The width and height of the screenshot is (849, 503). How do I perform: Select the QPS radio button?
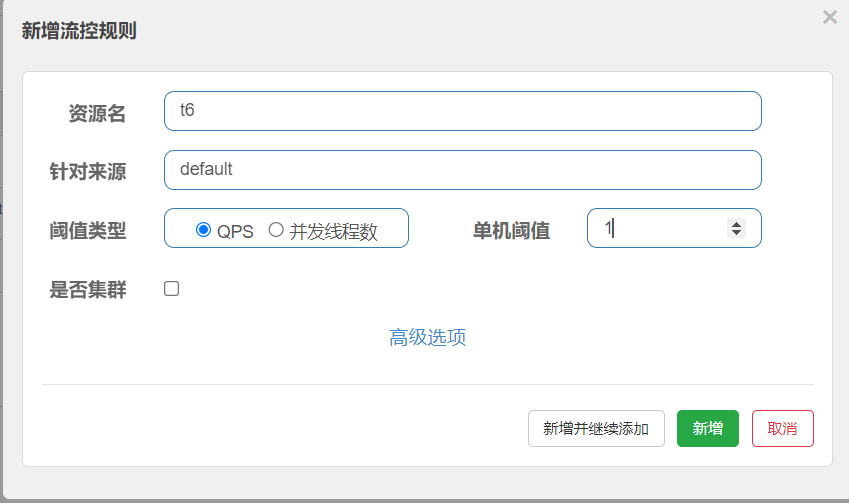point(204,230)
